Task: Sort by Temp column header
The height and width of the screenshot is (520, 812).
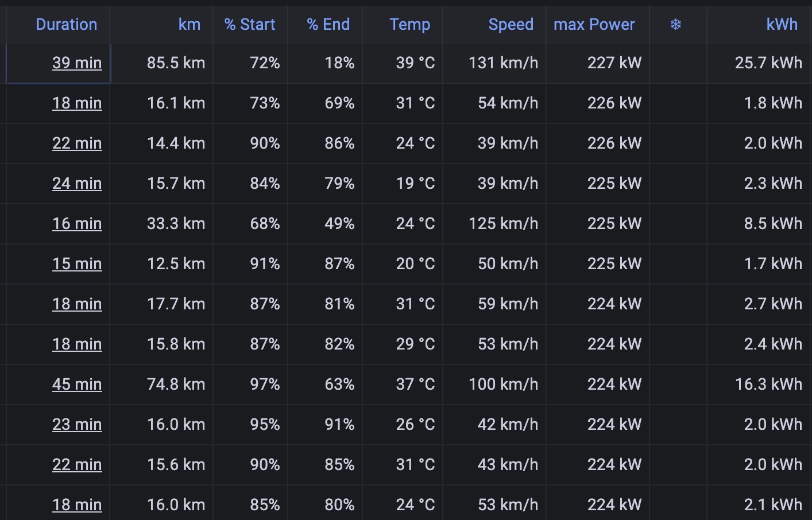Action: 410,25
